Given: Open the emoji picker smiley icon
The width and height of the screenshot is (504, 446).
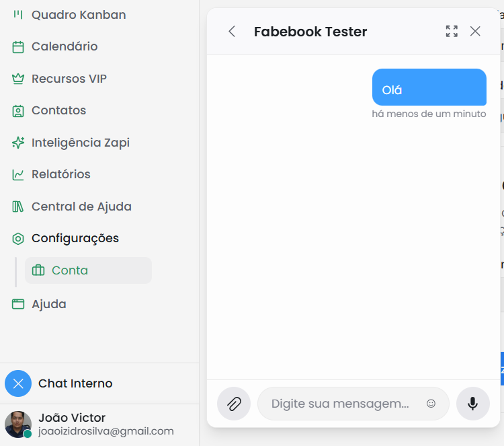Looking at the screenshot, I should (x=431, y=404).
